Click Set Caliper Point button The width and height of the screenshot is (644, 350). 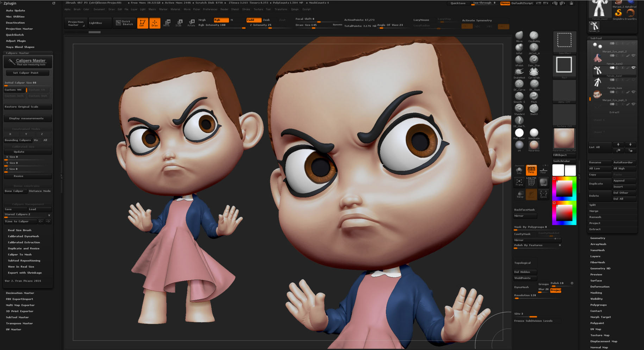pos(27,73)
